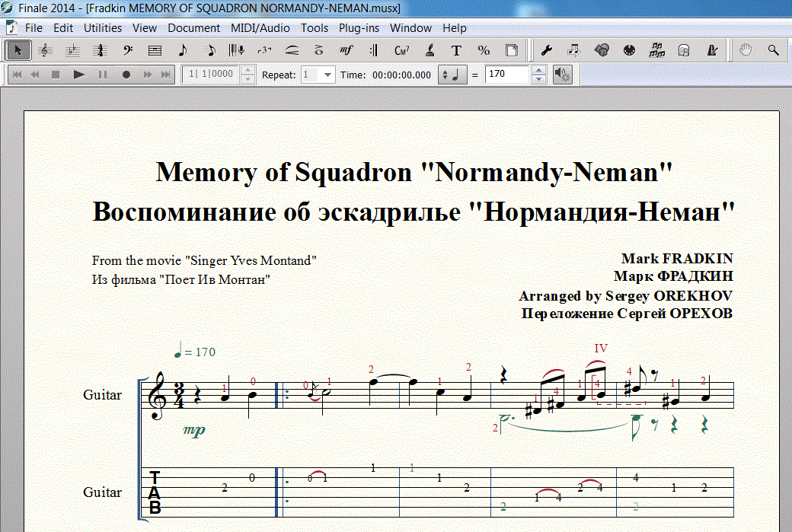792x532 pixels.
Task: Choose the Graphics tool
Action: coord(602,50)
